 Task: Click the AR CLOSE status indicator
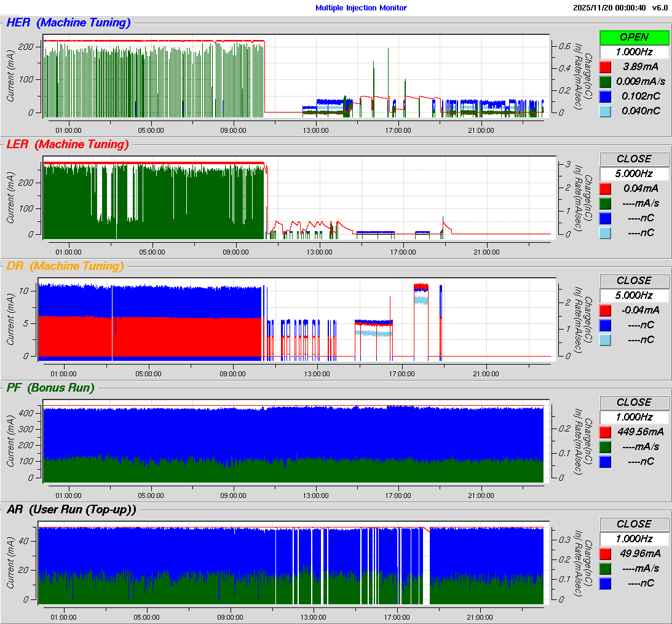634,524
